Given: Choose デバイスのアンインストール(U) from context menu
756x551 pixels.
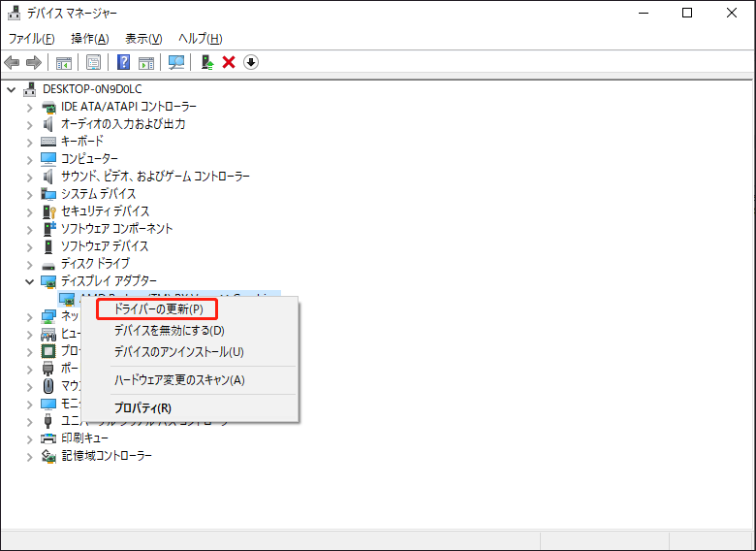Looking at the screenshot, I should tap(179, 352).
